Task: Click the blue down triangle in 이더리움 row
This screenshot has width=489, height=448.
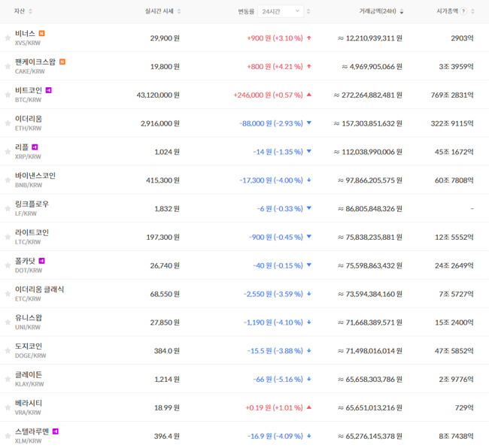Action: pyautogui.click(x=309, y=123)
